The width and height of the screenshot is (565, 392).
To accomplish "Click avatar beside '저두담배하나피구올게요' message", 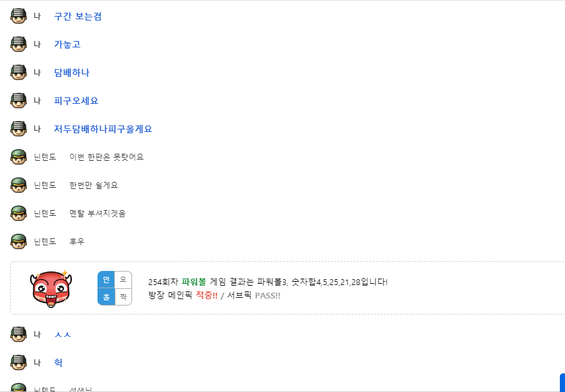I will (19, 129).
